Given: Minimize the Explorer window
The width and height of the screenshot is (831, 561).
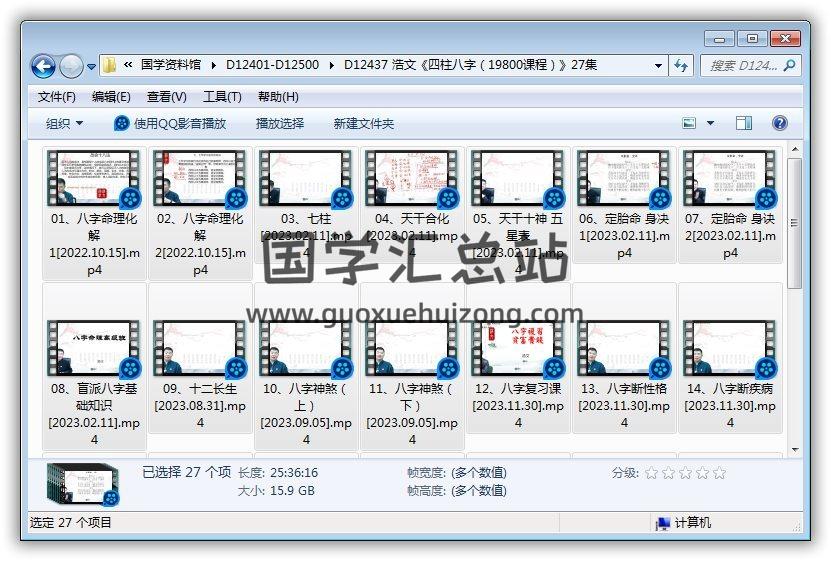Looking at the screenshot, I should 719,39.
